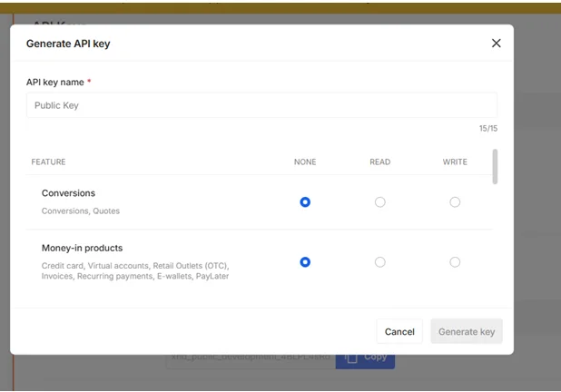Screen dimensions: 561x392
Task: Click the Money-in products feature title
Action: (x=82, y=248)
